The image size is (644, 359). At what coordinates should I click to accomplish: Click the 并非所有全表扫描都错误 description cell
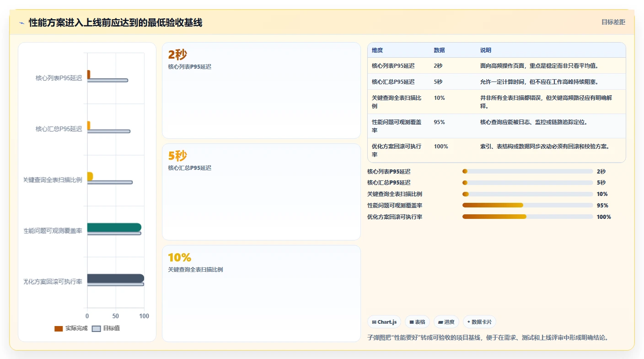(546, 102)
